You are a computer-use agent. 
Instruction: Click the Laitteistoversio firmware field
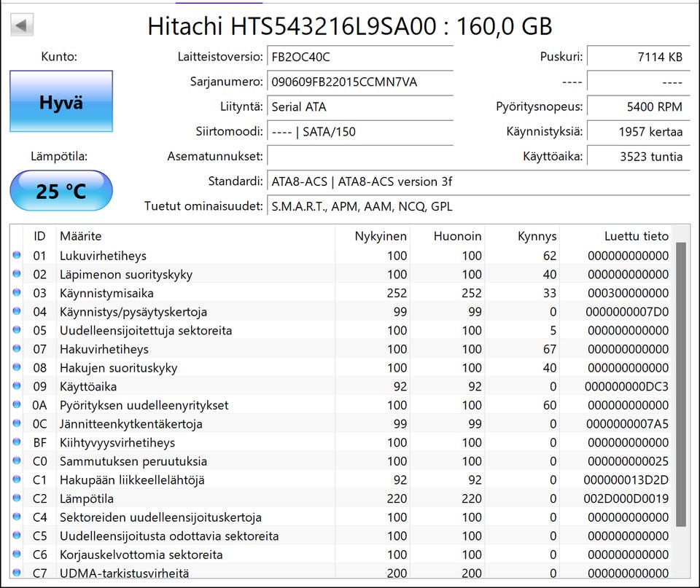click(x=360, y=57)
